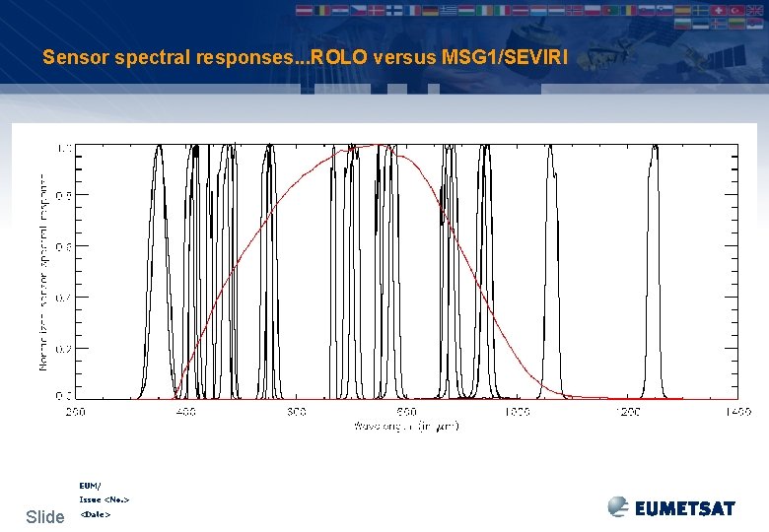Select the 'EUM/' footer text

90,486
